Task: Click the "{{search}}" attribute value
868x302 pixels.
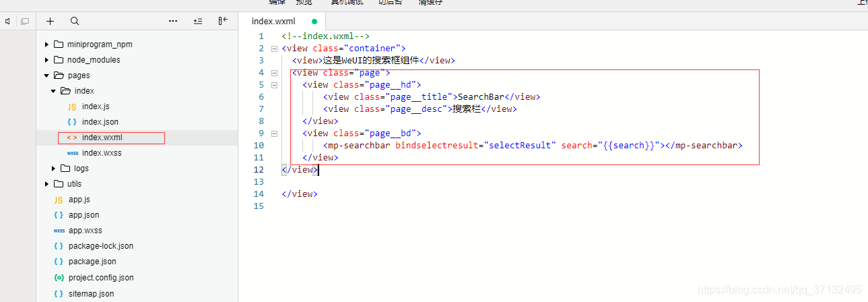Action: click(x=628, y=146)
